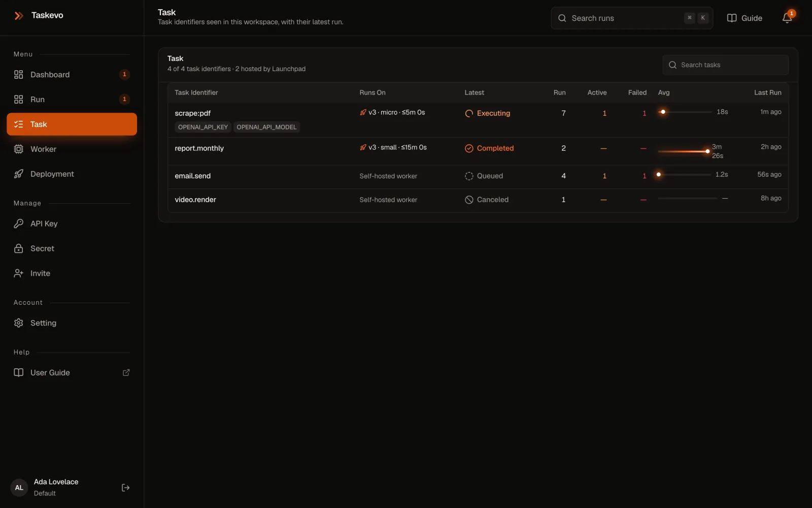
Task: Click the Search runs magnifier icon
Action: pyautogui.click(x=562, y=18)
